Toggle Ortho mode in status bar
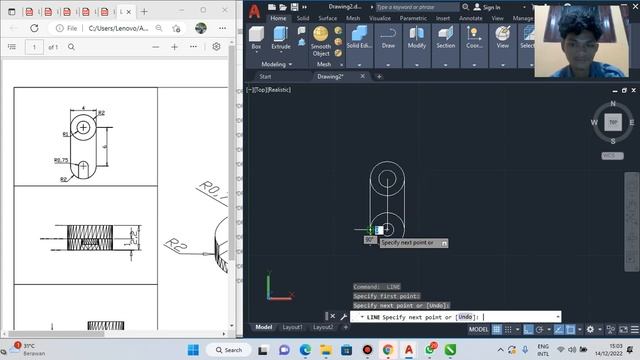This screenshot has width=640, height=360. pos(528,329)
